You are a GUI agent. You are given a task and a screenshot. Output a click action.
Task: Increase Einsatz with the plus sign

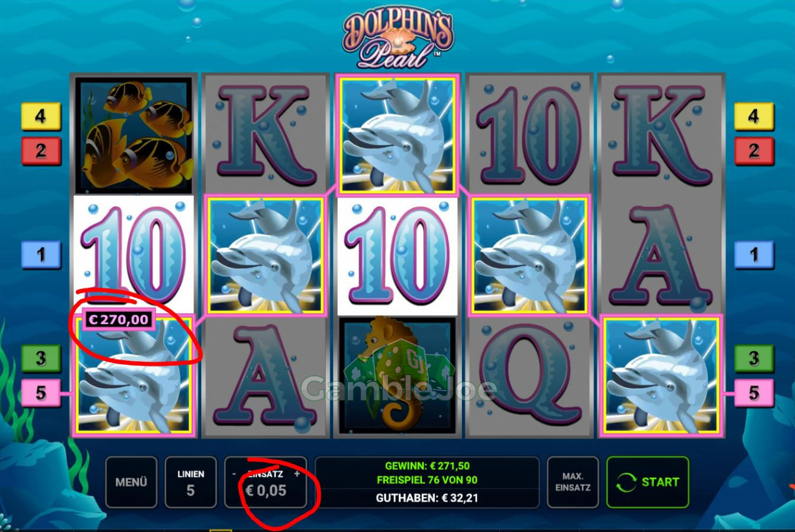click(x=297, y=473)
